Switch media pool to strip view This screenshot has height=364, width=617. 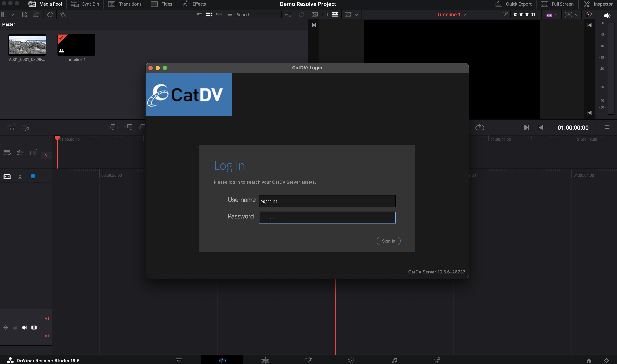coord(219,15)
